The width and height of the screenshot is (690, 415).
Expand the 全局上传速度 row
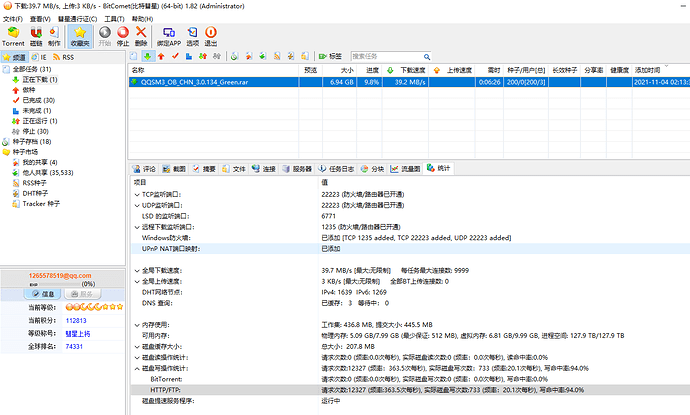137,282
